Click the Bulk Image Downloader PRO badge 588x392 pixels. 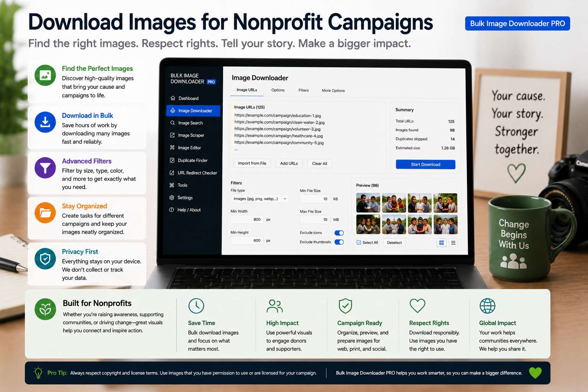click(518, 23)
